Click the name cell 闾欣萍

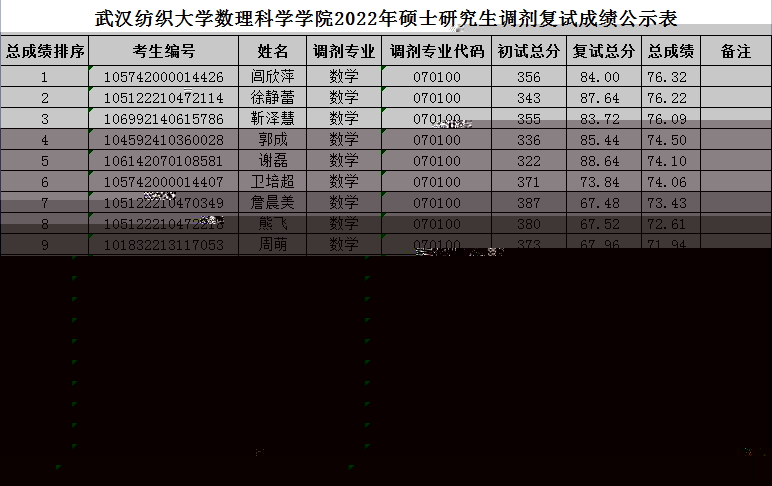click(x=272, y=77)
